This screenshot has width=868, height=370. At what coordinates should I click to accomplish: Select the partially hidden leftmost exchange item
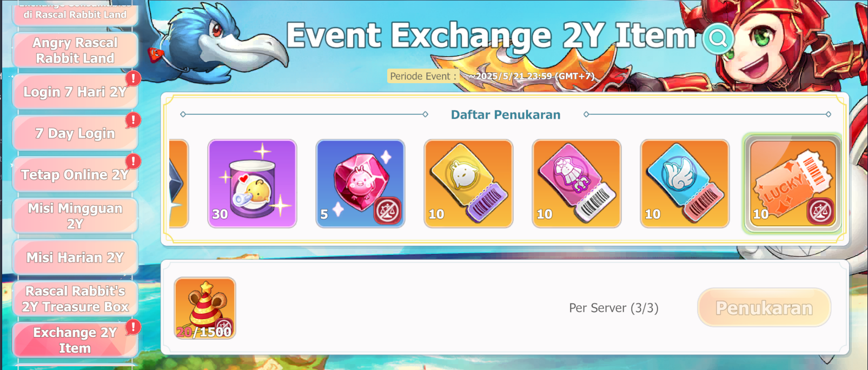coord(178,184)
